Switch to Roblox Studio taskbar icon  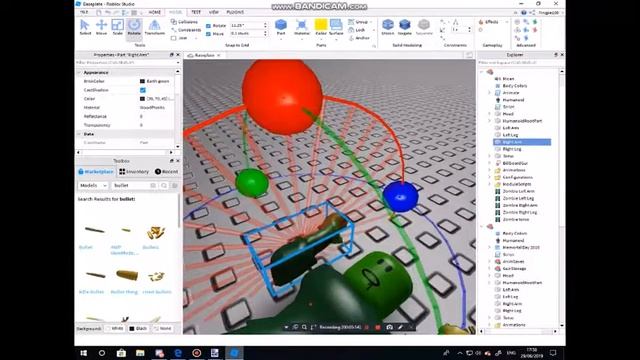click(234, 353)
